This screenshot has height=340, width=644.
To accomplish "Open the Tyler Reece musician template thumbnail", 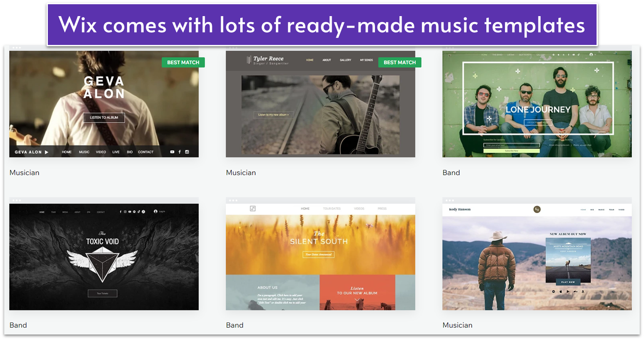I will click(x=320, y=104).
